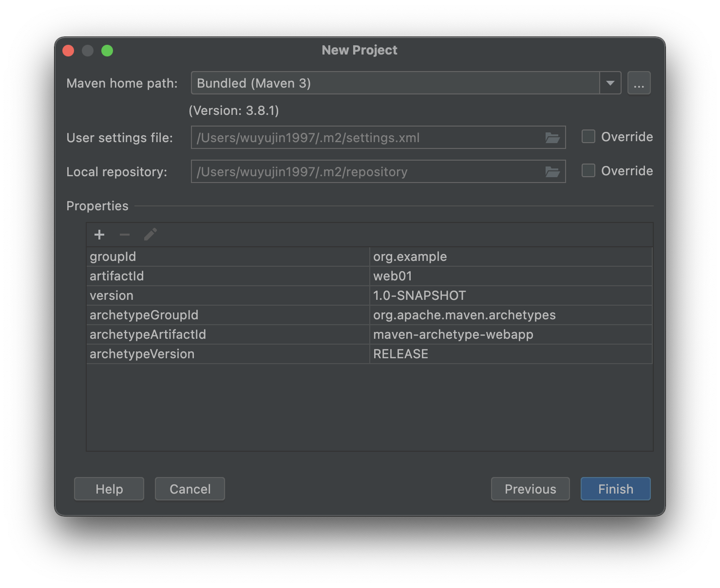
Task: Select the version property name cell
Action: point(228,295)
